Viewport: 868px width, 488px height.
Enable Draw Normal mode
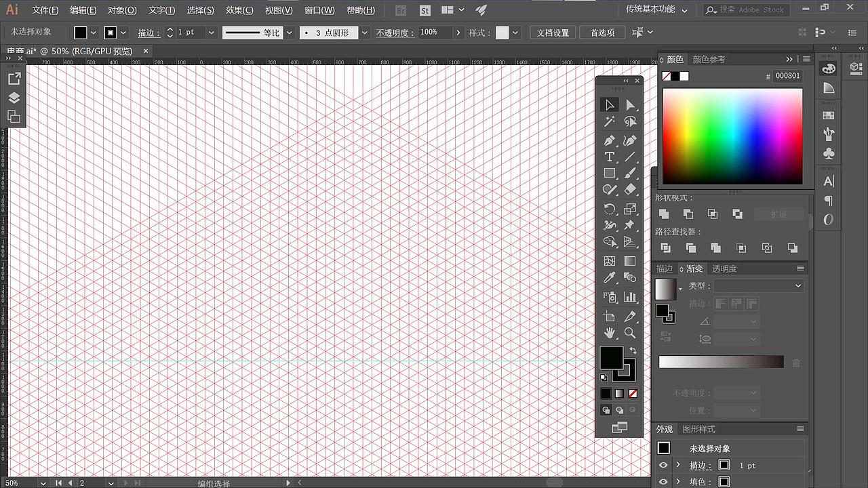tap(606, 410)
